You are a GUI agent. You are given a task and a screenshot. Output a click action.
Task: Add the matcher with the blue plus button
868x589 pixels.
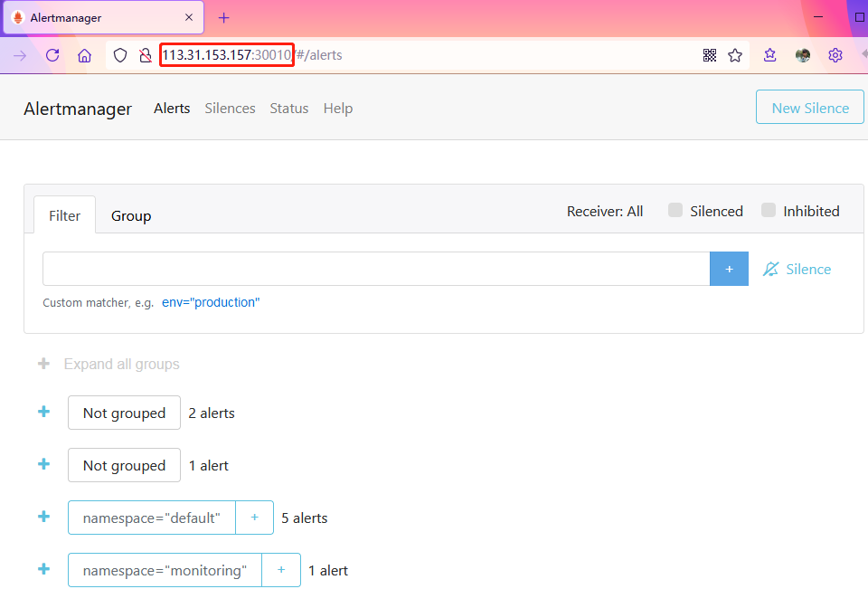729,269
